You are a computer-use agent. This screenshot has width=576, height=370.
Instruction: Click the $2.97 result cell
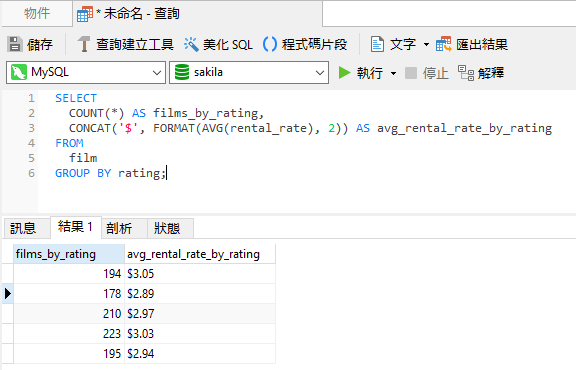(x=200, y=313)
